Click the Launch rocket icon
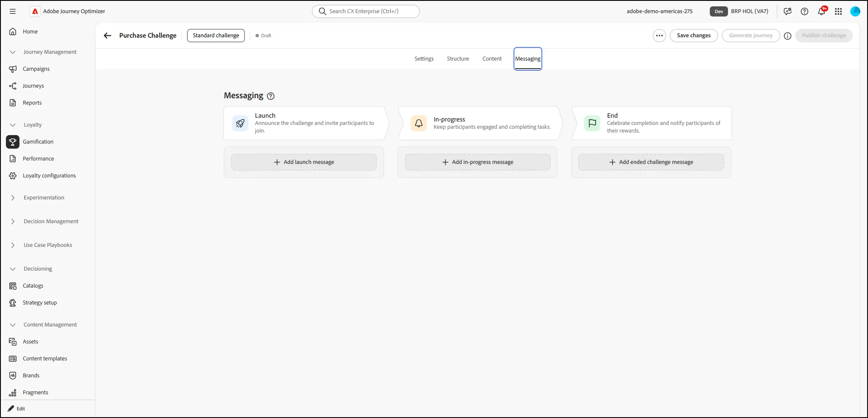Image resolution: width=868 pixels, height=418 pixels. point(240,123)
